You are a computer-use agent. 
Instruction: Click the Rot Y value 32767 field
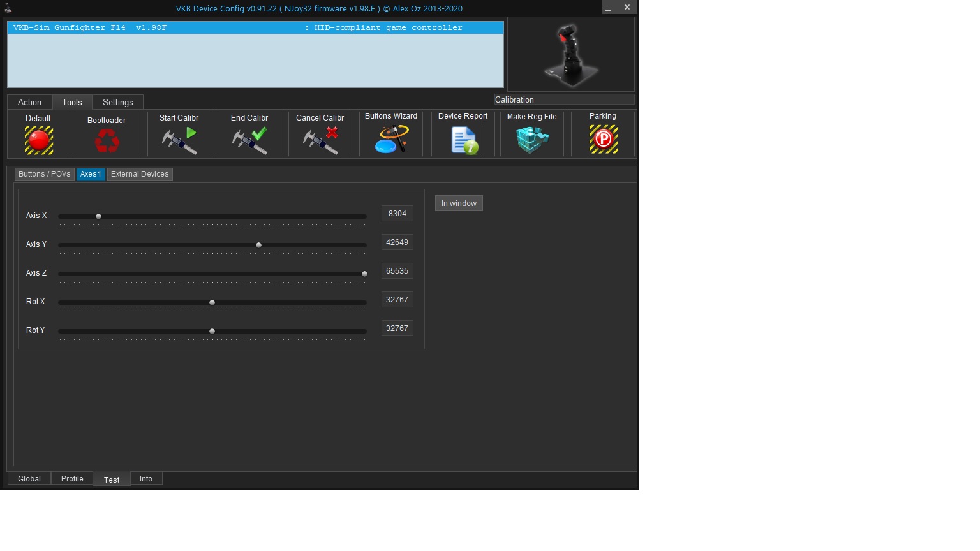tap(397, 328)
